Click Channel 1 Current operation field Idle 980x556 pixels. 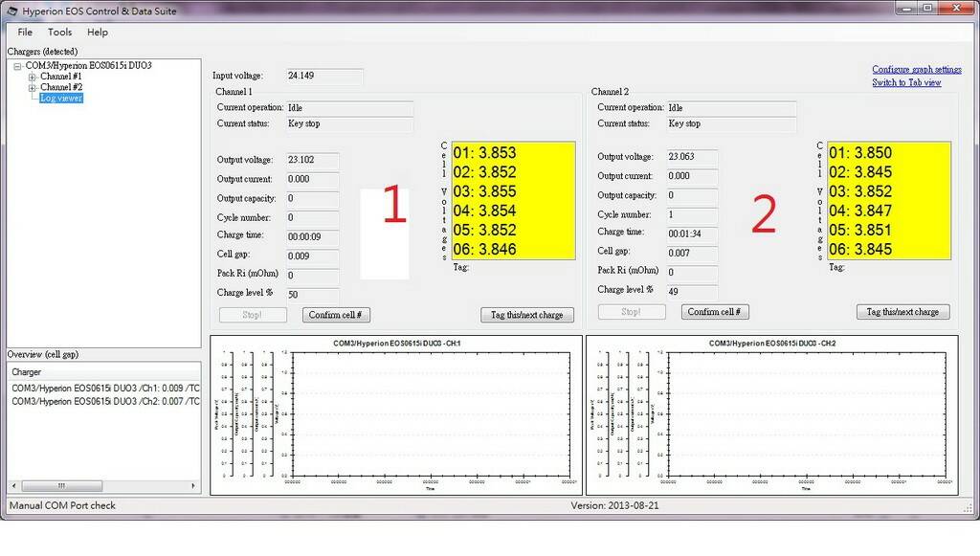pyautogui.click(x=349, y=108)
